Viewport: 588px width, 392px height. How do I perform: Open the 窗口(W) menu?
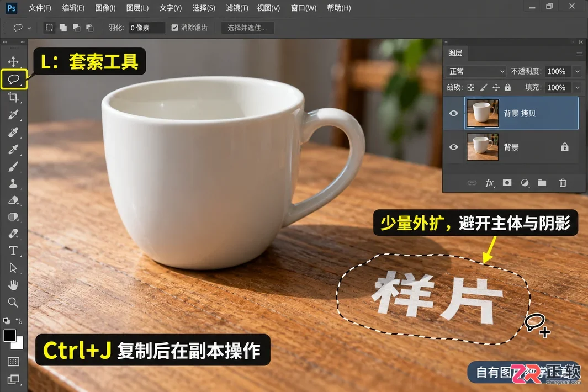tap(303, 8)
